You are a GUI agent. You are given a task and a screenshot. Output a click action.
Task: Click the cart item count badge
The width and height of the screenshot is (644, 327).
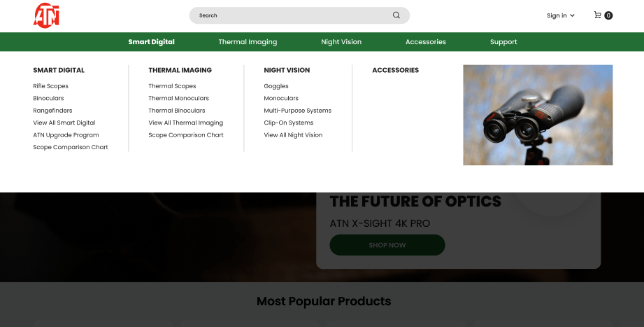608,15
